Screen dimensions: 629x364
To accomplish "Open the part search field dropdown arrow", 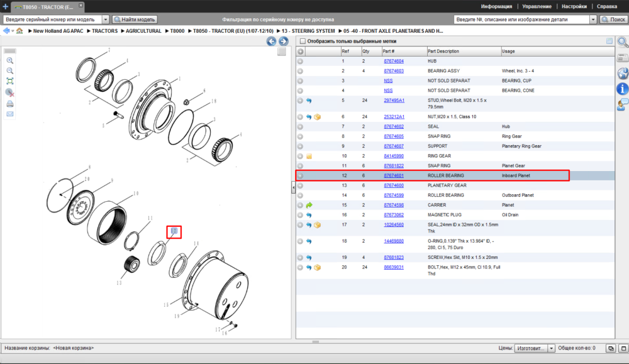I will click(593, 19).
